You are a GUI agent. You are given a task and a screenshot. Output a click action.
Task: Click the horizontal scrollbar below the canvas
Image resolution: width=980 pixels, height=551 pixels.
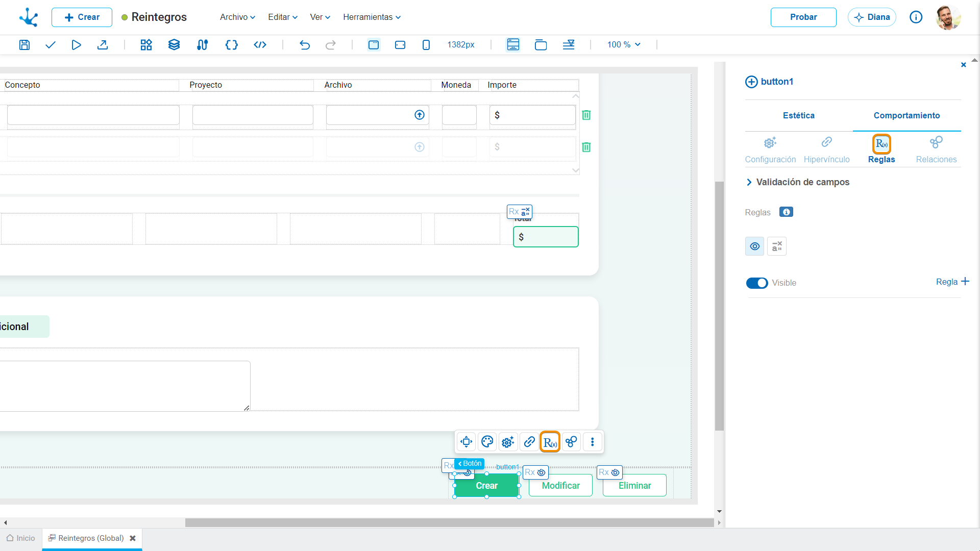[x=449, y=523]
